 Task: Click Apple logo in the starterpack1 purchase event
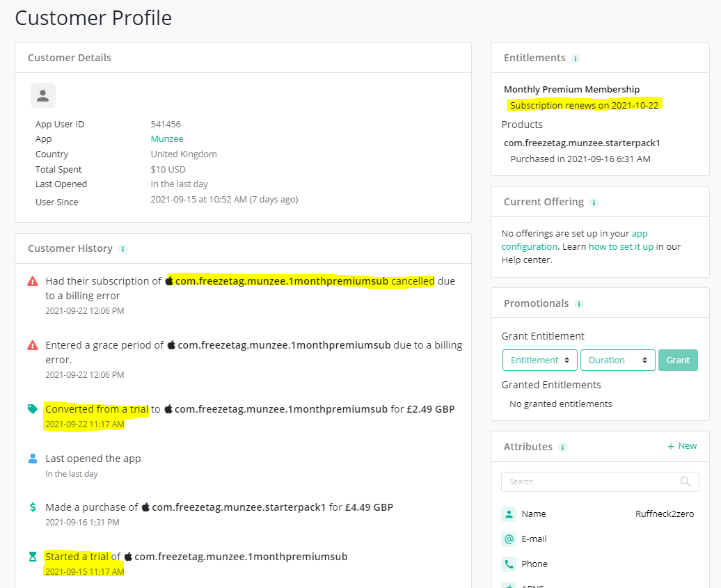click(145, 507)
